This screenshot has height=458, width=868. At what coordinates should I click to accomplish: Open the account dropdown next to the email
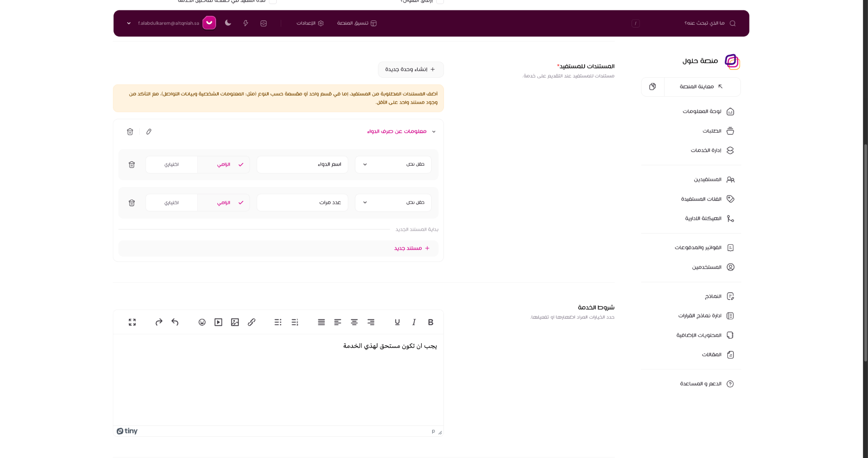[128, 23]
